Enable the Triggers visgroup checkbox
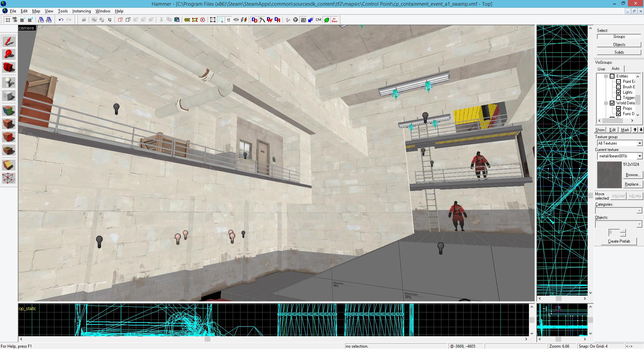Image resolution: width=644 pixels, height=349 pixels. pos(619,98)
